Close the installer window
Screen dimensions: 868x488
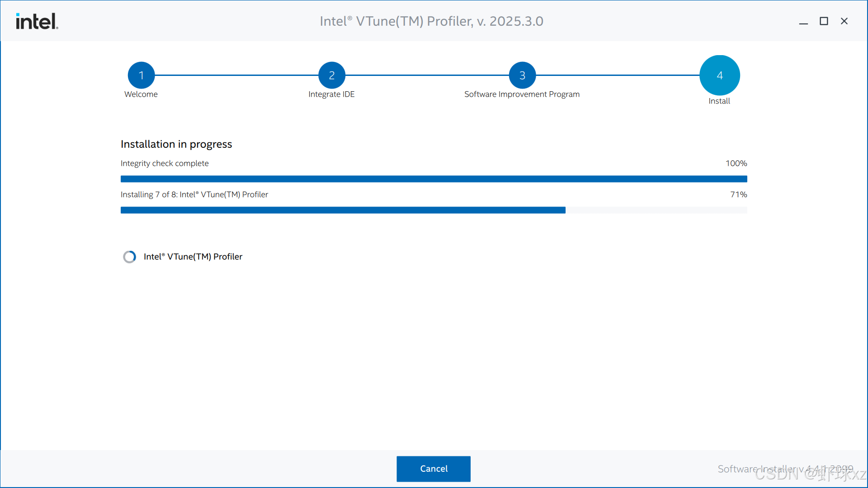844,21
